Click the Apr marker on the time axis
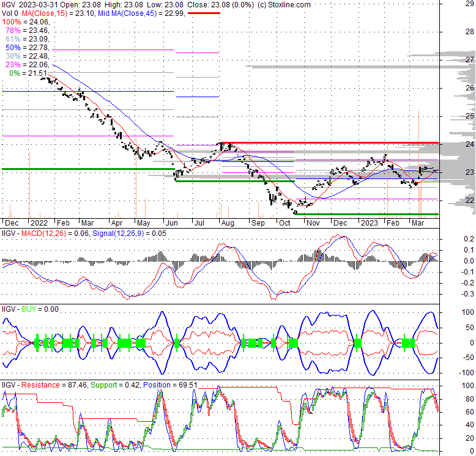The height and width of the screenshot is (456, 476). [x=117, y=223]
